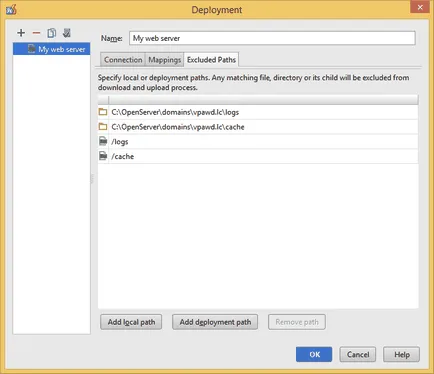This screenshot has width=434, height=374.
Task: Click the Add deployment path button
Action: pos(215,322)
